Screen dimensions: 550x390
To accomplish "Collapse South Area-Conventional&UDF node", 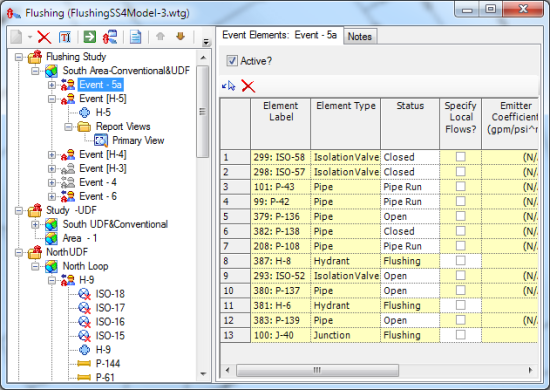I will pyautogui.click(x=35, y=71).
